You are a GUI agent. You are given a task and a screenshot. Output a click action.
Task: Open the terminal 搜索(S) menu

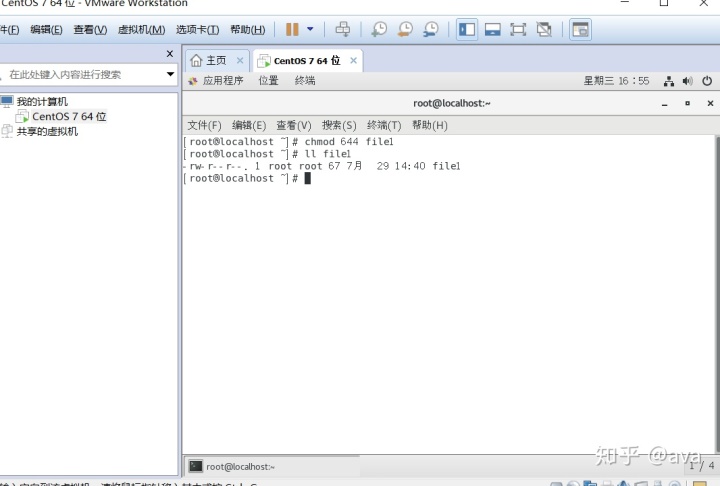[x=339, y=125]
